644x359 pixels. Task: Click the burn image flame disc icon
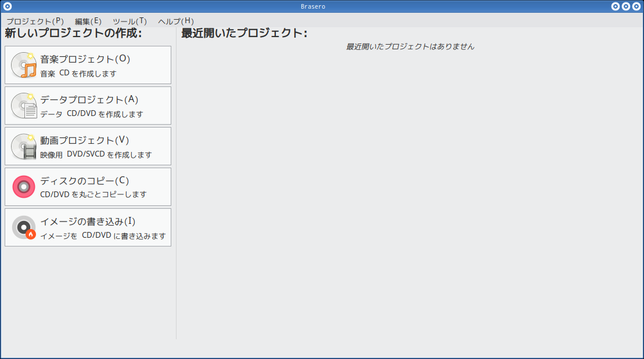pos(24,227)
